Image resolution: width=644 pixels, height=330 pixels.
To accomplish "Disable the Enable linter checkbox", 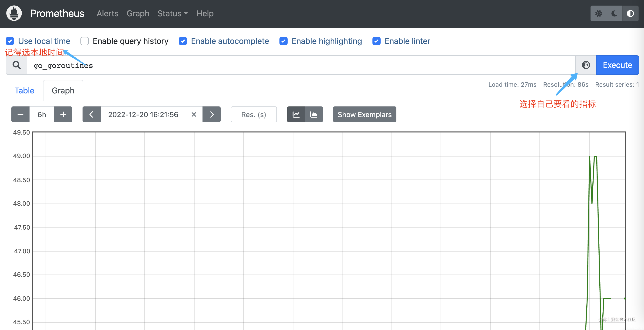I will 376,41.
